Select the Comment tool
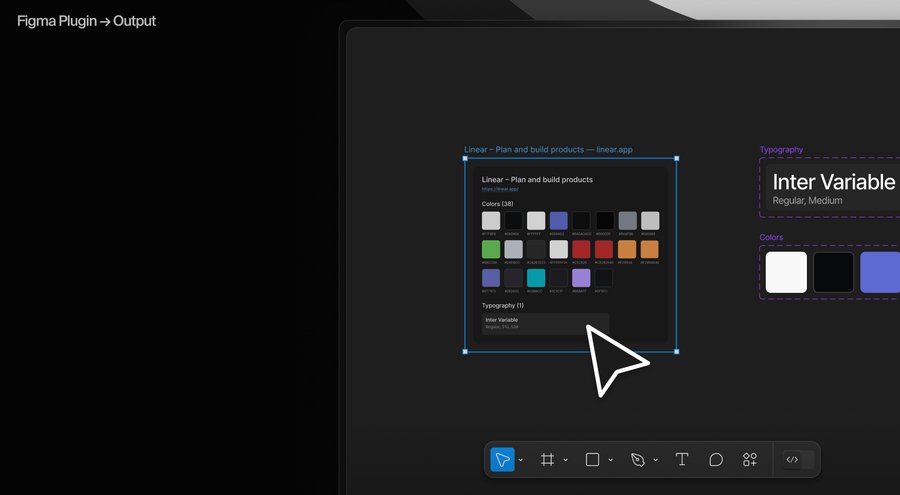900x495 pixels. (716, 460)
